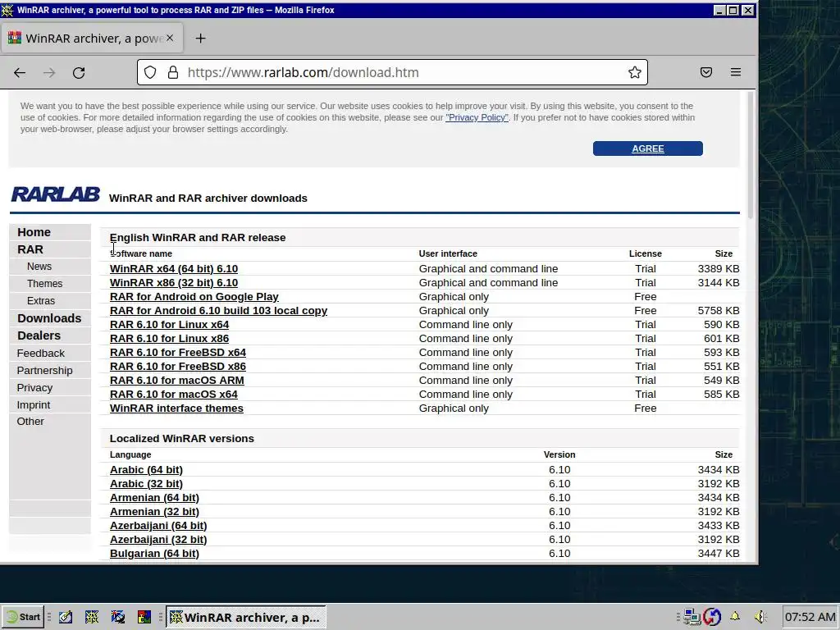Viewport: 840px width, 630px height.
Task: Open News in the sidebar menu
Action: click(x=39, y=267)
